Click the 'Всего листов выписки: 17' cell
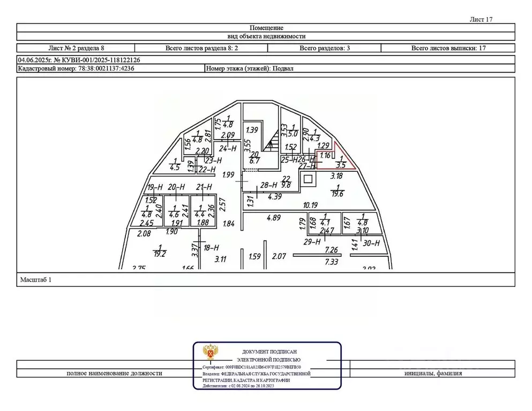 click(x=448, y=48)
